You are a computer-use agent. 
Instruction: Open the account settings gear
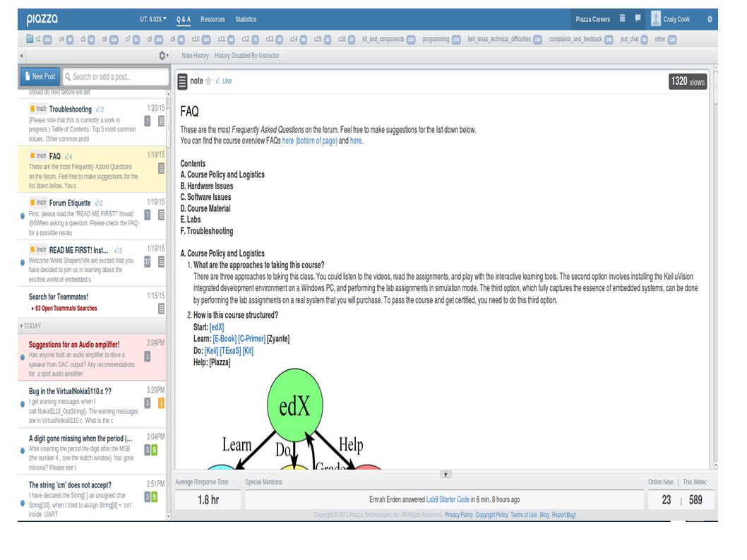pos(710,19)
